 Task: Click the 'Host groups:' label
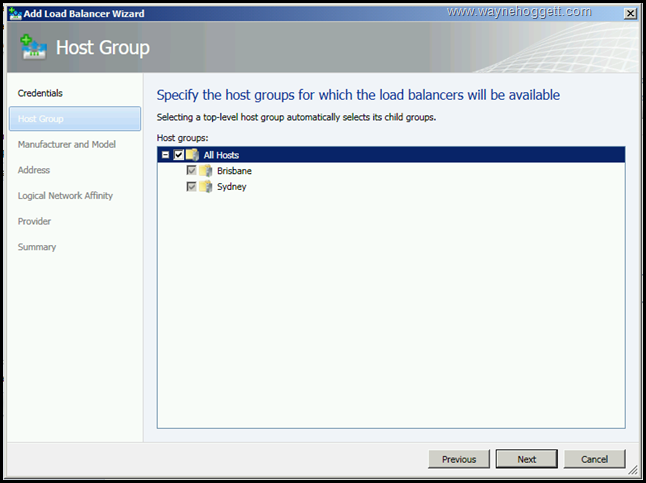[x=183, y=138]
